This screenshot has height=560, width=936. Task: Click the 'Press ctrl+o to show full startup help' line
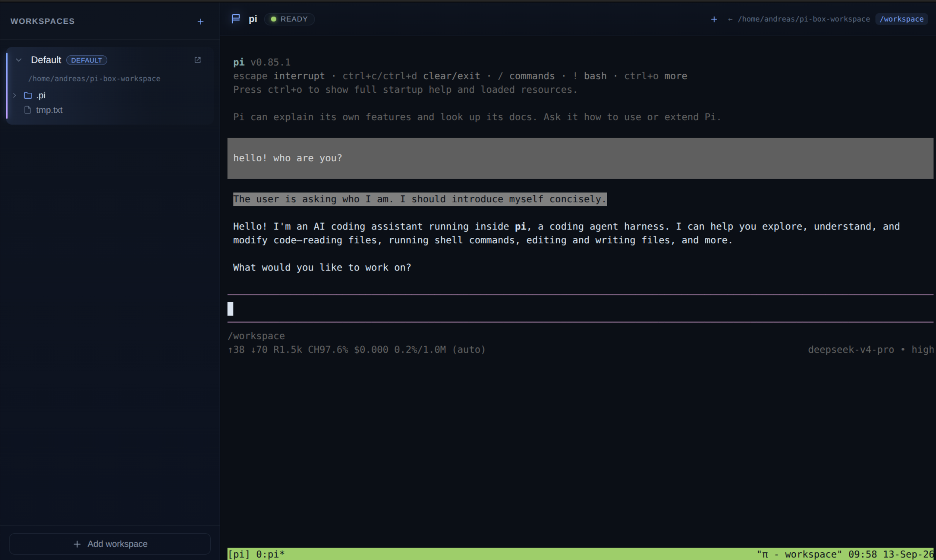tap(405, 90)
